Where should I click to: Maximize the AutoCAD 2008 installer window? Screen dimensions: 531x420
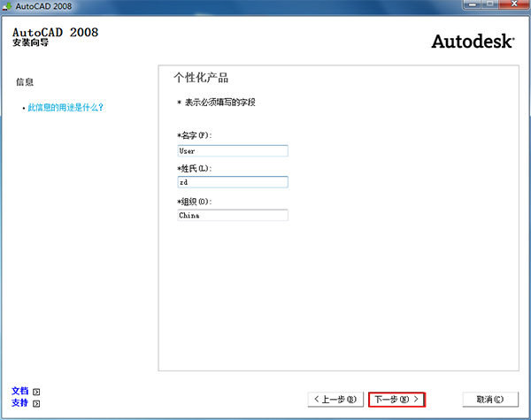(x=489, y=4)
